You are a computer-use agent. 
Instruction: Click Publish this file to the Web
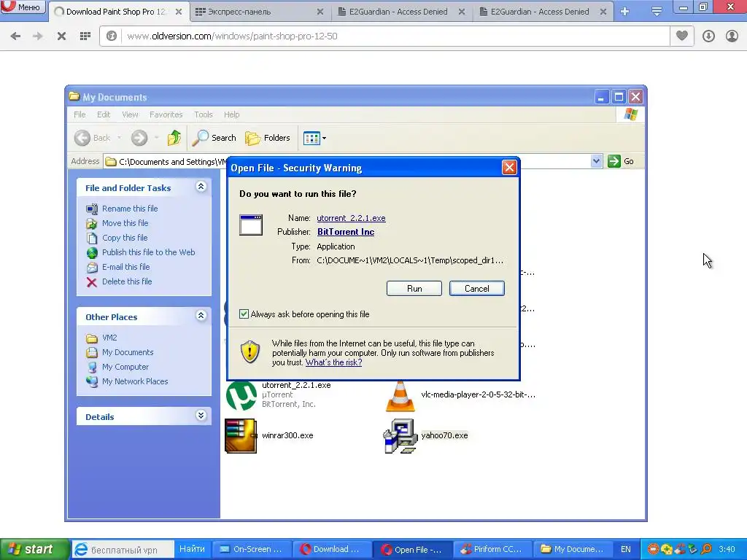(148, 252)
